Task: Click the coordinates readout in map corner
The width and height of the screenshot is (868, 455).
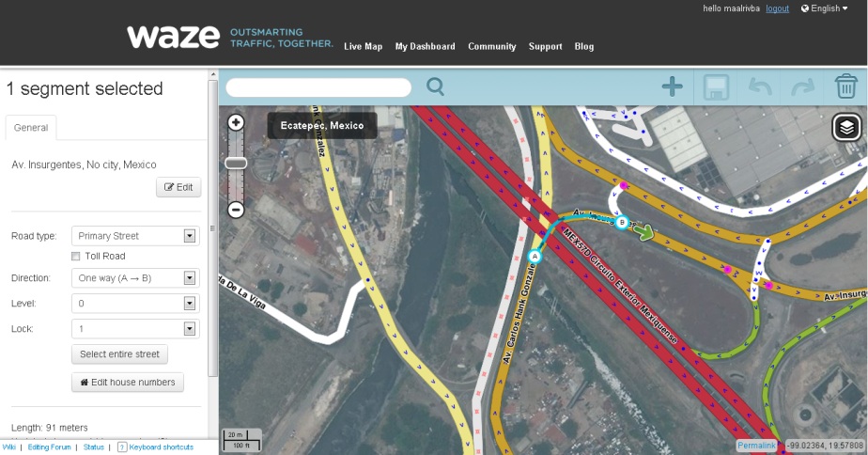Action: [825, 446]
